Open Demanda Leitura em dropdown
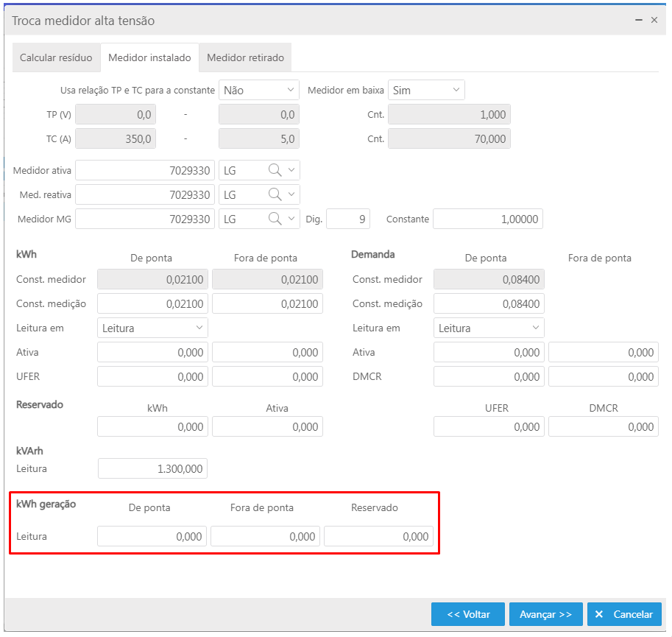The image size is (672, 637). point(489,328)
